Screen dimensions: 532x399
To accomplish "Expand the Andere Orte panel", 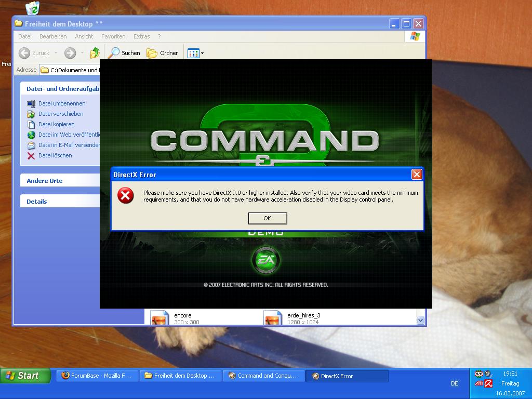I will click(60, 180).
